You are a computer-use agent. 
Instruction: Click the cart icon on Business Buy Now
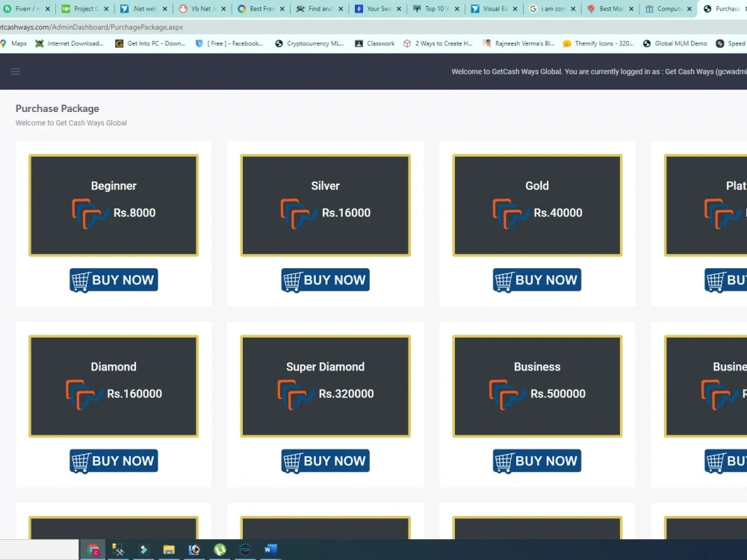[504, 462]
